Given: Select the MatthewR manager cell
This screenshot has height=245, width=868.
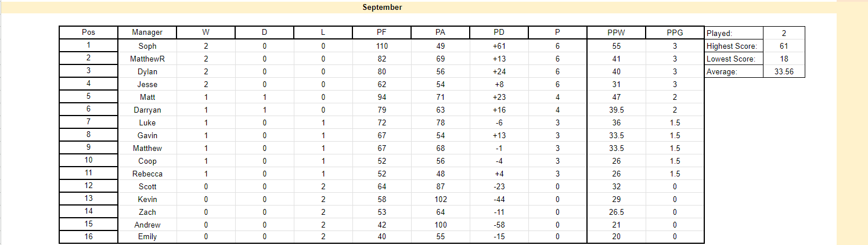Looking at the screenshot, I should click(x=147, y=59).
